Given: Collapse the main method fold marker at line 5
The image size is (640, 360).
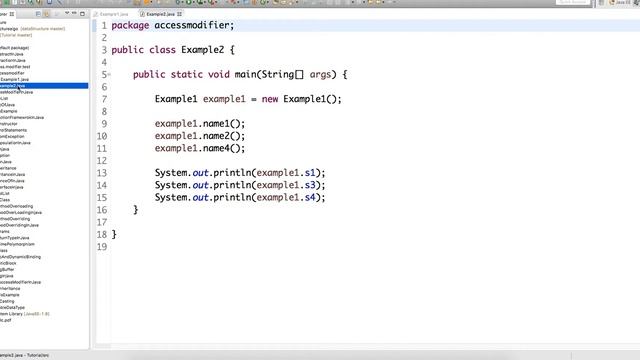Looking at the screenshot, I should pos(109,74).
